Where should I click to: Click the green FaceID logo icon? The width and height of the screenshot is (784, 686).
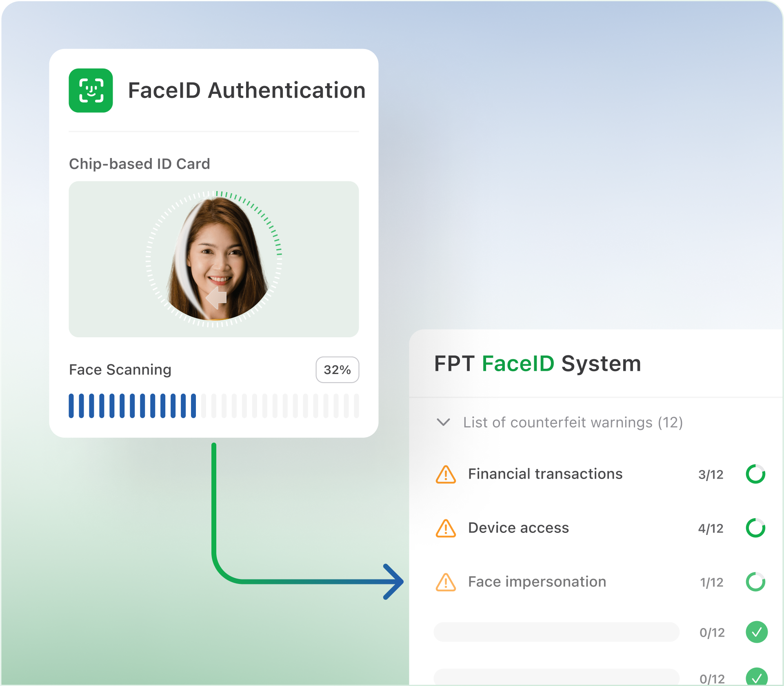[x=91, y=90]
